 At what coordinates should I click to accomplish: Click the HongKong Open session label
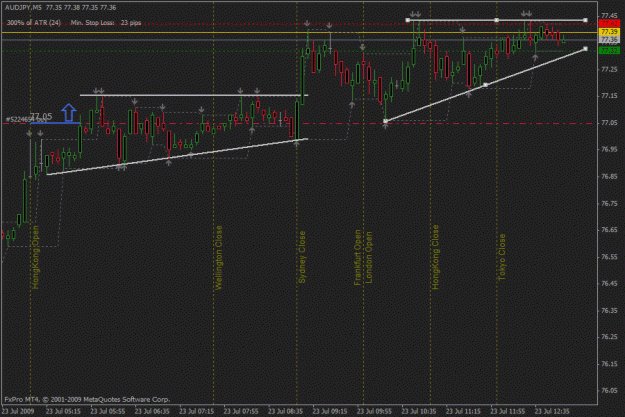coord(35,257)
